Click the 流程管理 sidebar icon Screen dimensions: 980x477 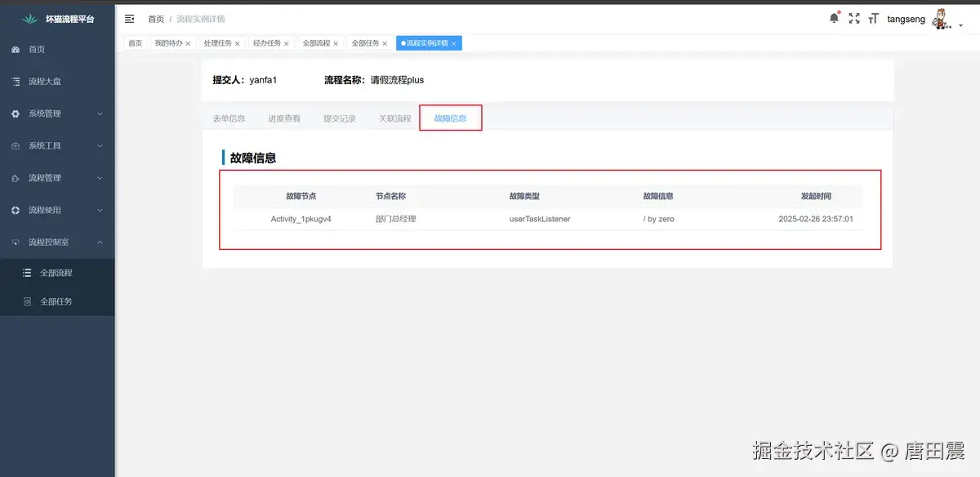pos(16,178)
